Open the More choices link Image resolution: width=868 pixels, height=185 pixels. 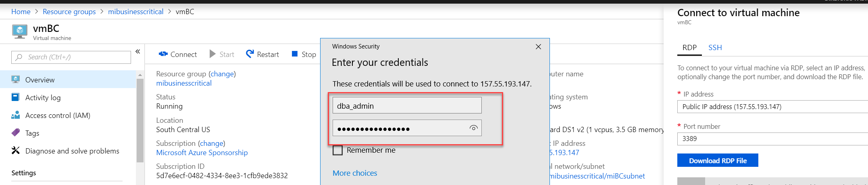(x=355, y=173)
